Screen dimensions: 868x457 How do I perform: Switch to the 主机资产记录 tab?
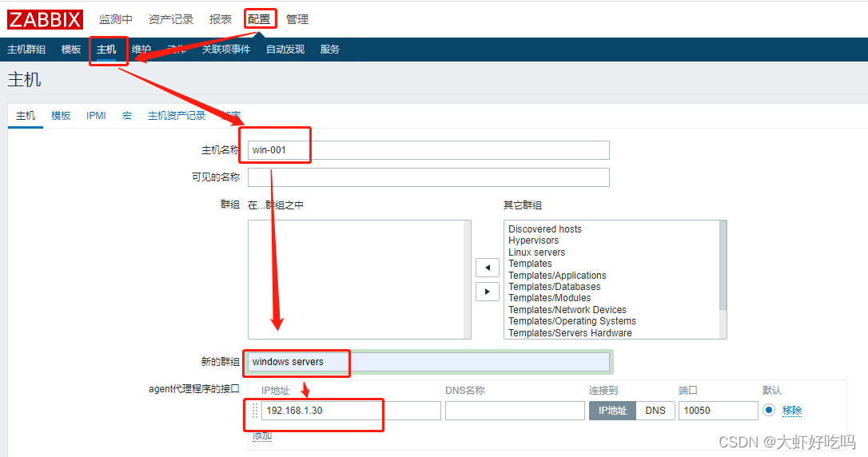tap(177, 116)
